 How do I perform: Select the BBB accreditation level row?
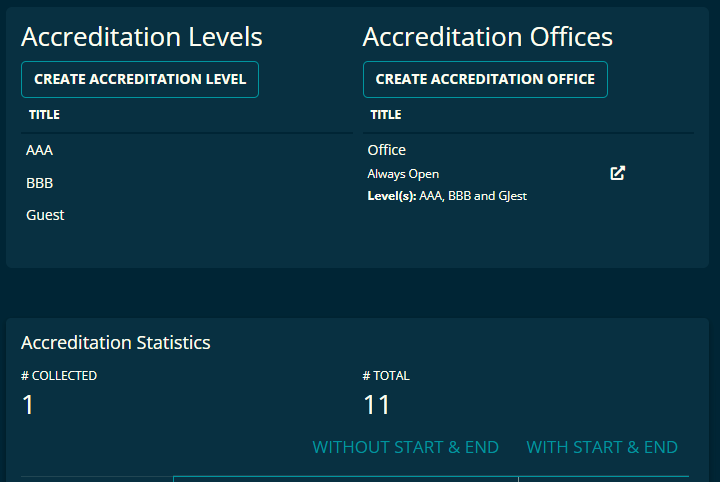(x=187, y=183)
